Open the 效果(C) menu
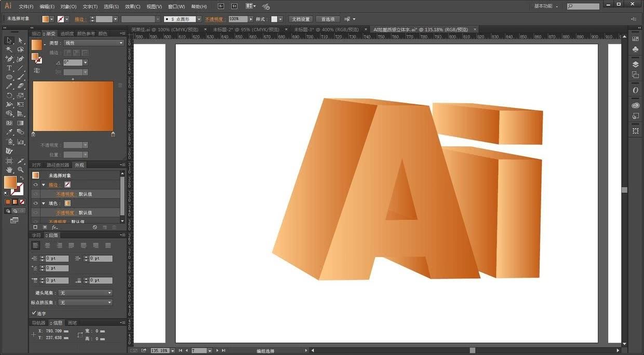This screenshot has width=644, height=355. pyautogui.click(x=132, y=7)
